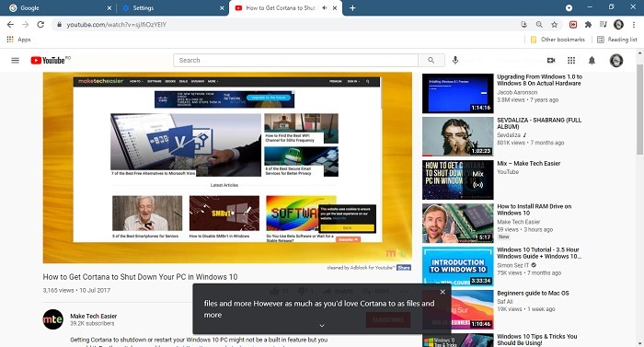Screen dimensions: 644x347
Task: Click the YouTube search magnifier button
Action: click(431, 61)
